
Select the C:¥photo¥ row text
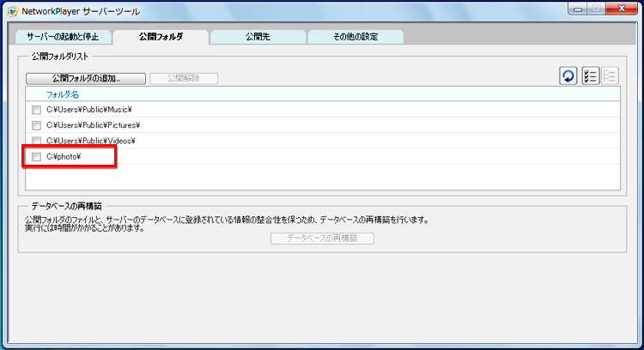point(64,156)
